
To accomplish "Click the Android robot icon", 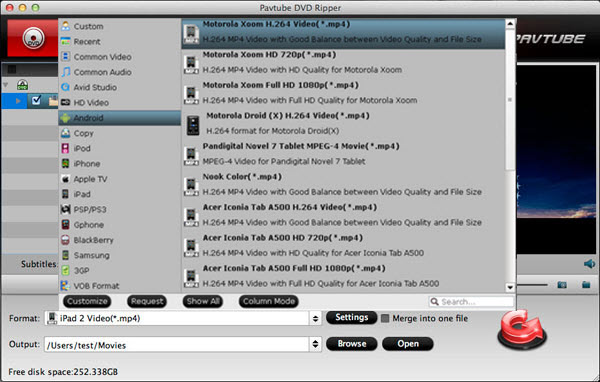I will click(66, 118).
